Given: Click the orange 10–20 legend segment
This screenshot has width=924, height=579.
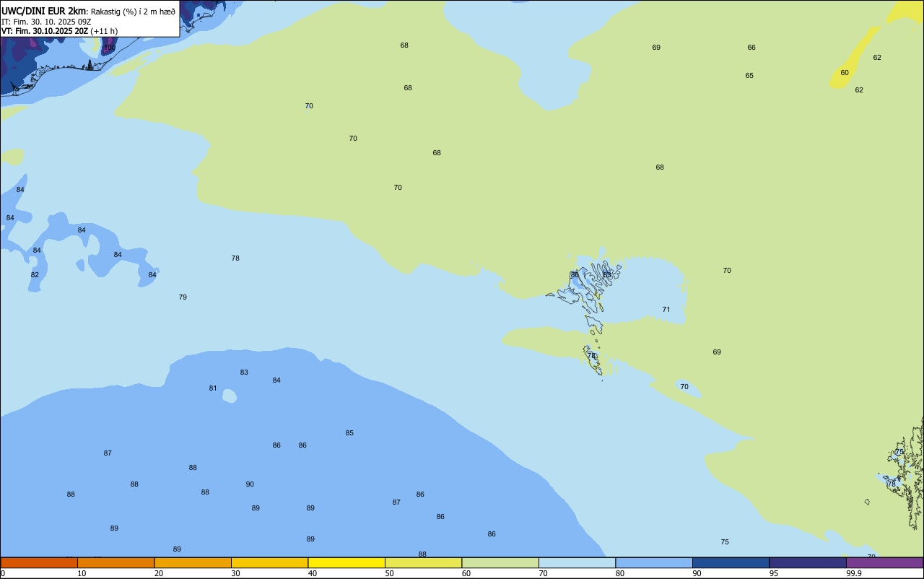Looking at the screenshot, I should 115,562.
